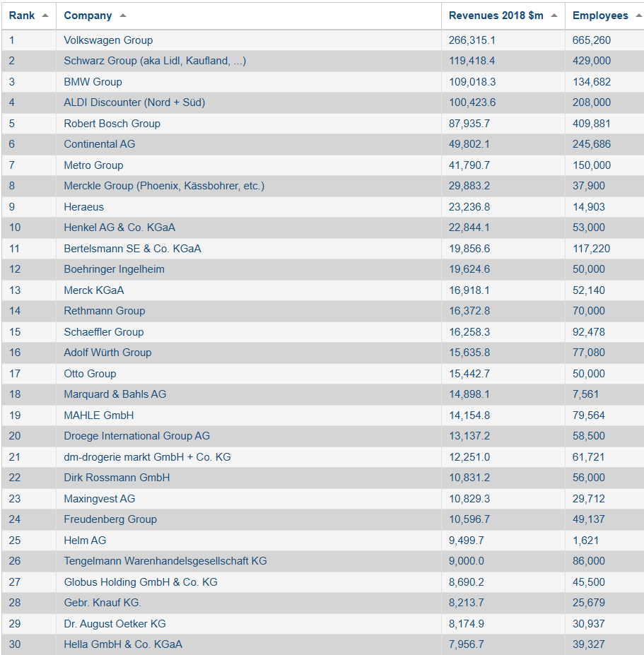Click sort arrow next to Rank header
644x655 pixels.
click(x=45, y=16)
